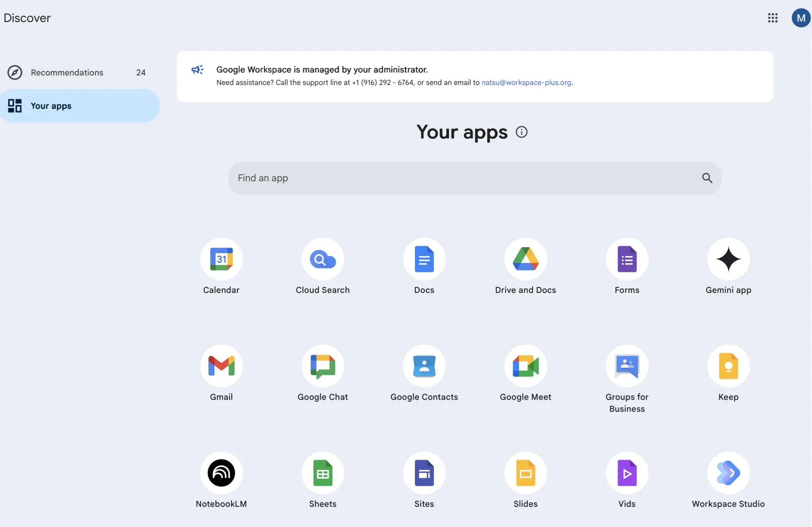Click the Recommendations count 24
The width and height of the screenshot is (812, 527).
point(141,72)
